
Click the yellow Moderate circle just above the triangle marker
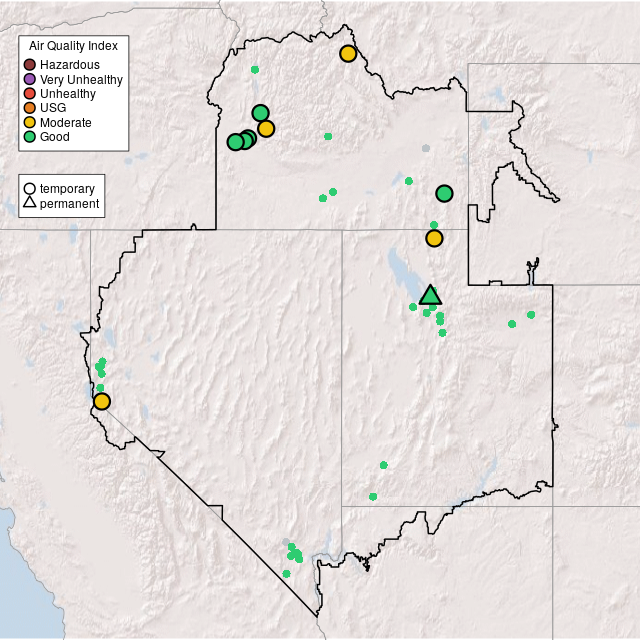click(x=434, y=238)
